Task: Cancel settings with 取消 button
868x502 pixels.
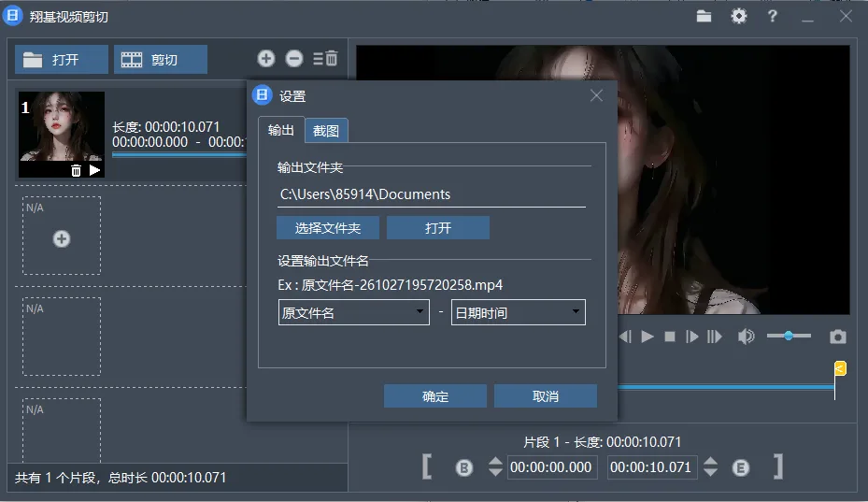Action: coord(546,396)
